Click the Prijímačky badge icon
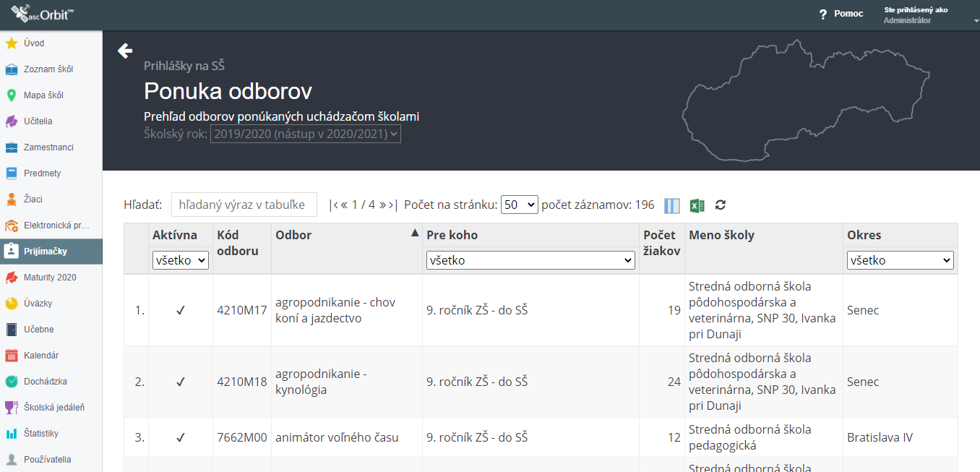The width and height of the screenshot is (980, 472). [11, 252]
